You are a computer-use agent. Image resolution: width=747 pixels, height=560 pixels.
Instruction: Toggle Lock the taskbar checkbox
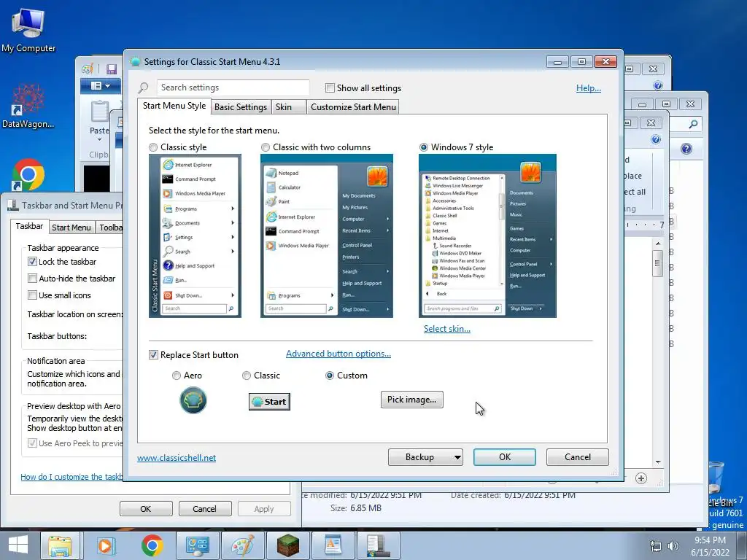(x=32, y=262)
